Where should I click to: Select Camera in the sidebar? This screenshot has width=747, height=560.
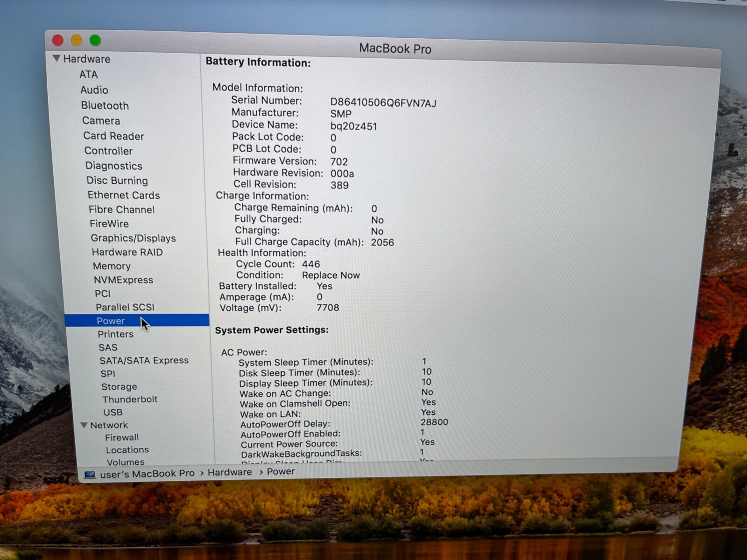[101, 121]
